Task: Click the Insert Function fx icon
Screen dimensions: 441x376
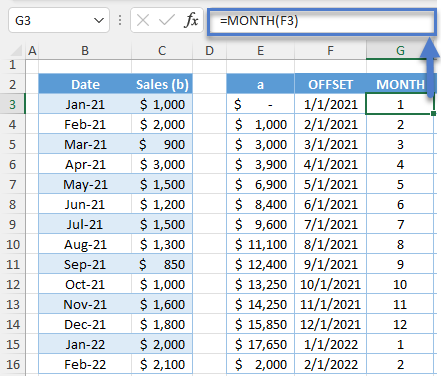Action: point(191,20)
